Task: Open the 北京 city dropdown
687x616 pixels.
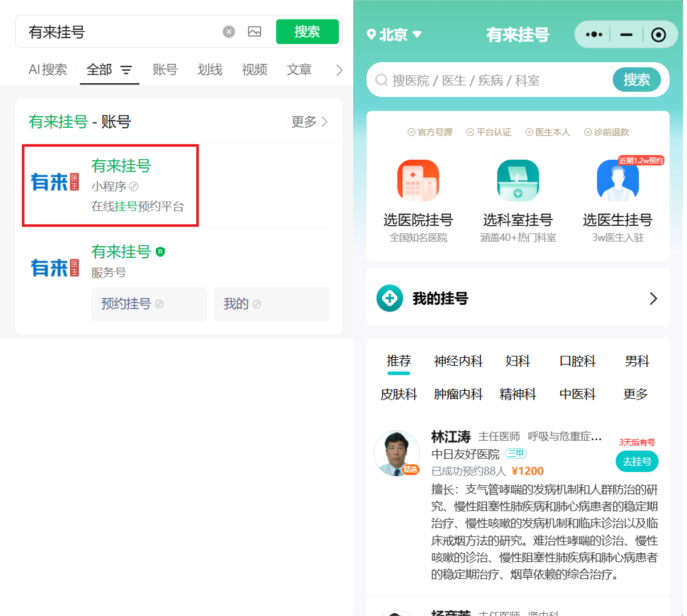Action: click(394, 35)
